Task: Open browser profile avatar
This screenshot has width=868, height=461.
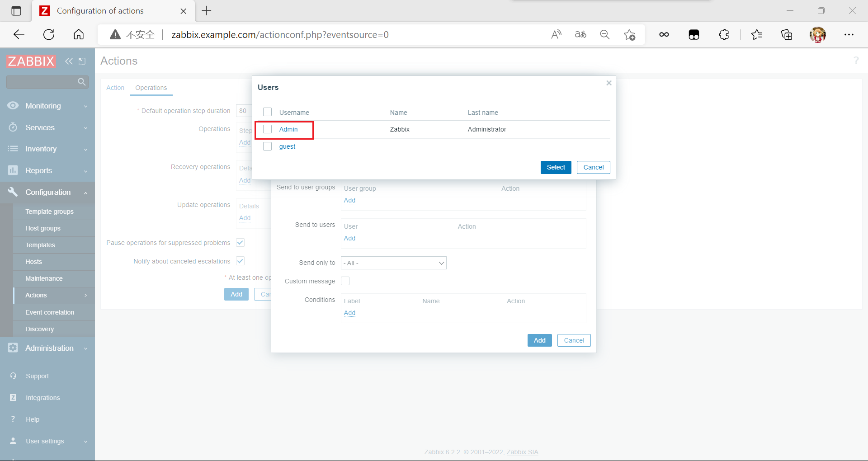Action: [817, 34]
